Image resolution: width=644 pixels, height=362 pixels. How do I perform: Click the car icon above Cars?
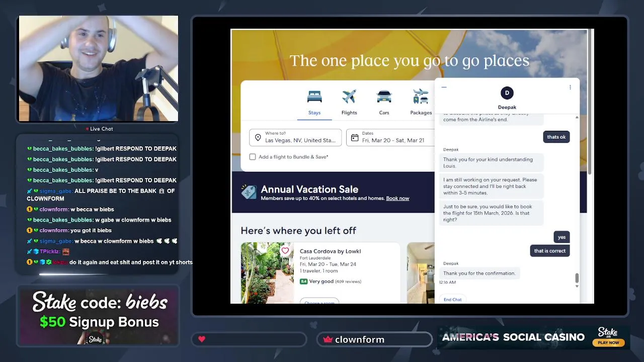(x=384, y=96)
